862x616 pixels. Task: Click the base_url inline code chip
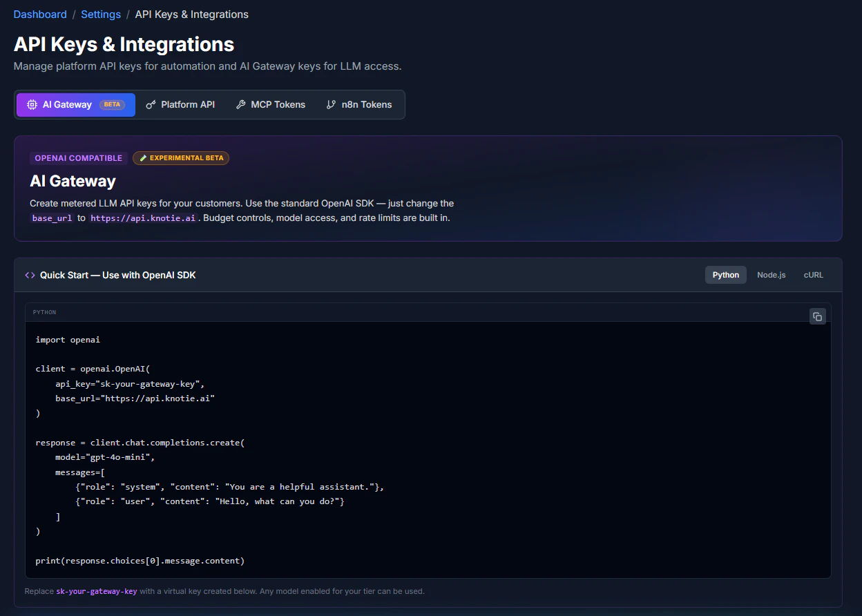tap(52, 218)
